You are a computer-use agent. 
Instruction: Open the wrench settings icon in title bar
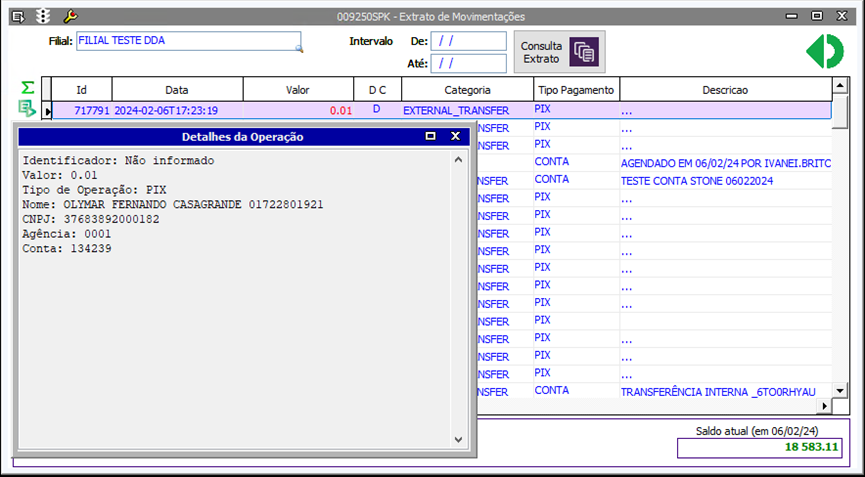tap(71, 17)
